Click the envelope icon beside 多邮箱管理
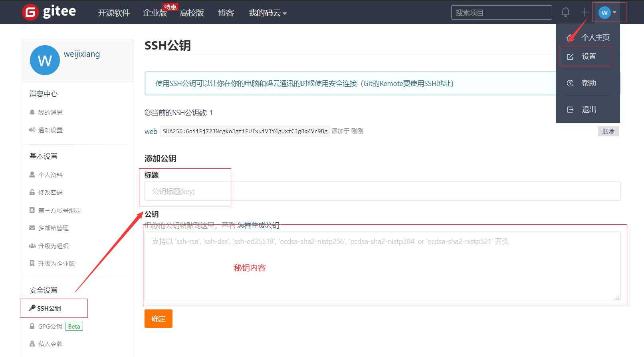The image size is (644, 357). click(32, 228)
